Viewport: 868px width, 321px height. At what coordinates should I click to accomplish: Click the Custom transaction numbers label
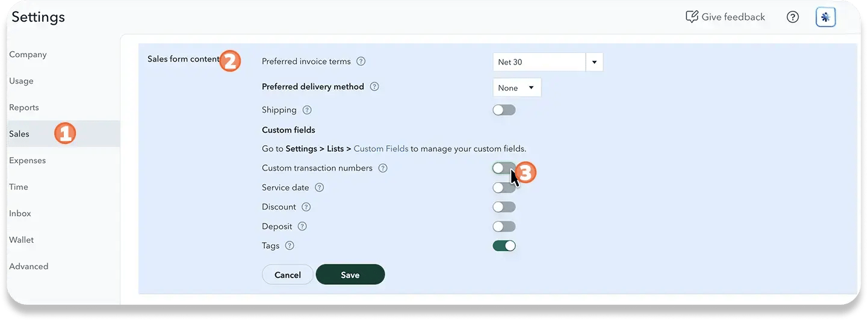coord(317,168)
